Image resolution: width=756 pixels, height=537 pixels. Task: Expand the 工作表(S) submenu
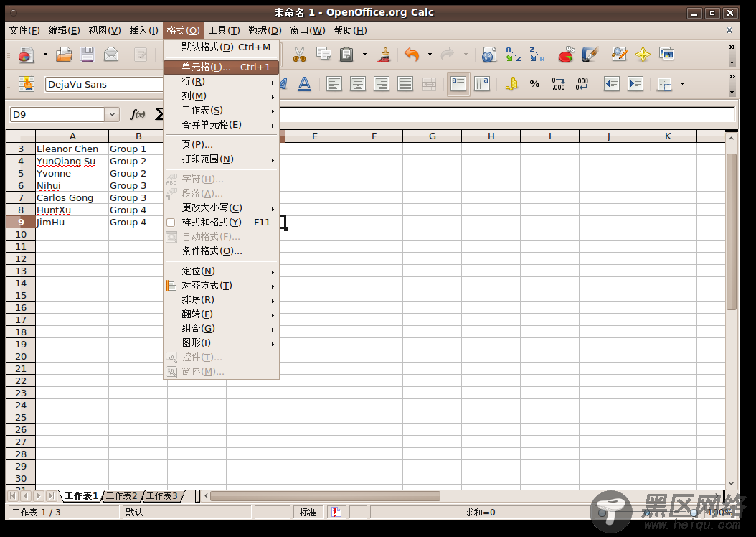[x=222, y=111]
